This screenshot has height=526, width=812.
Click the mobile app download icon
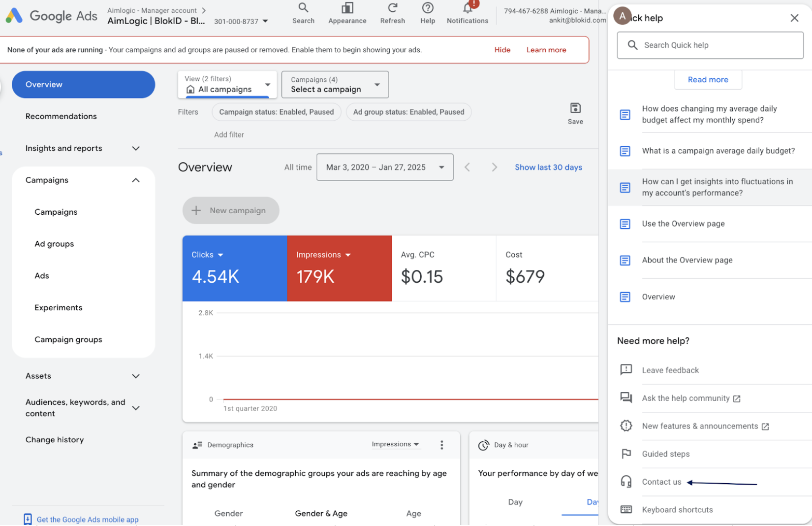pos(28,519)
